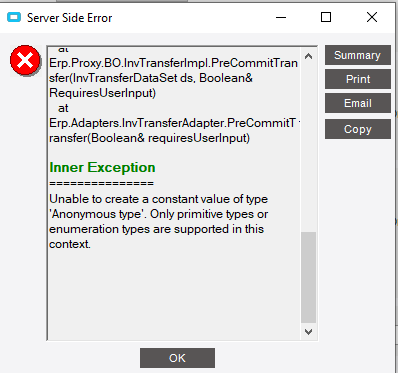The width and height of the screenshot is (398, 373).
Task: Dismiss the dialog with OK
Action: tap(177, 358)
